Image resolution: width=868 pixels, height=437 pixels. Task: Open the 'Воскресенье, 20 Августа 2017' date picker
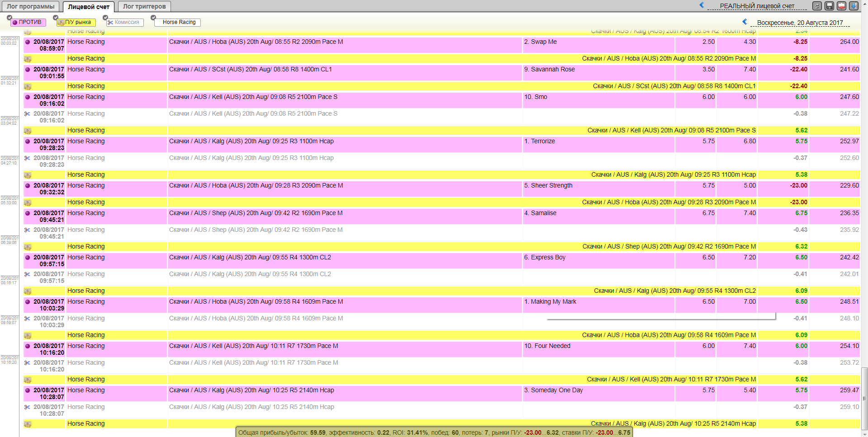point(800,23)
